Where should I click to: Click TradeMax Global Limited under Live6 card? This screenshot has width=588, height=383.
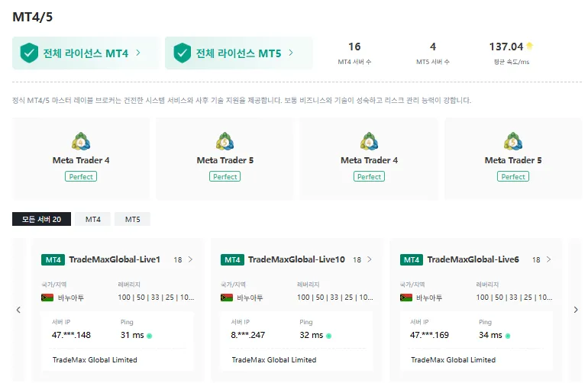(x=454, y=360)
